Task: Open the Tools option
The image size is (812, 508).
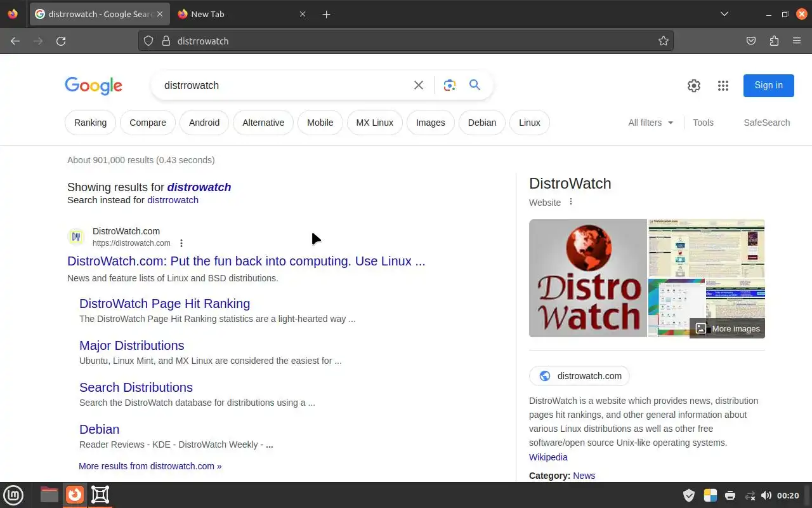Action: coord(703,123)
